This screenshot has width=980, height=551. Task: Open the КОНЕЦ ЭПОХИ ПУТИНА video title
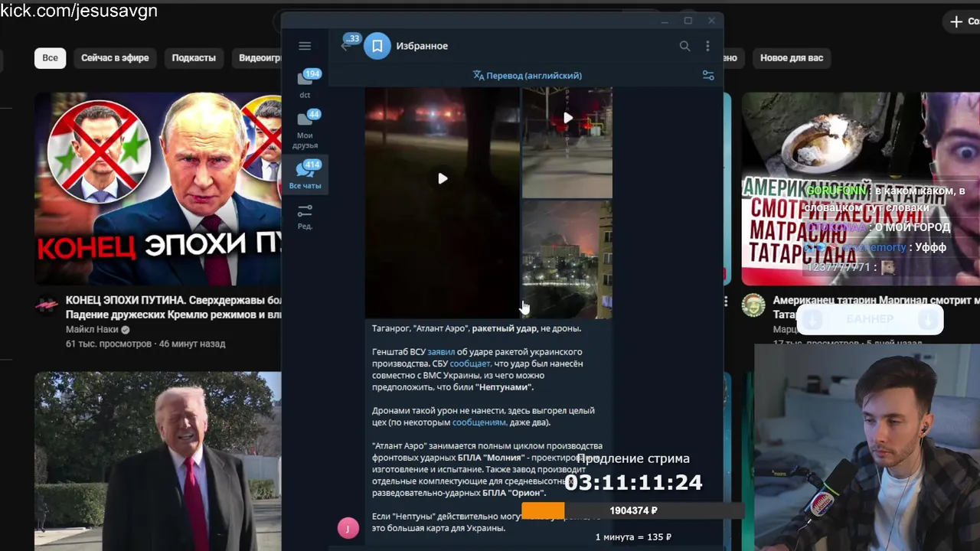[x=174, y=308]
